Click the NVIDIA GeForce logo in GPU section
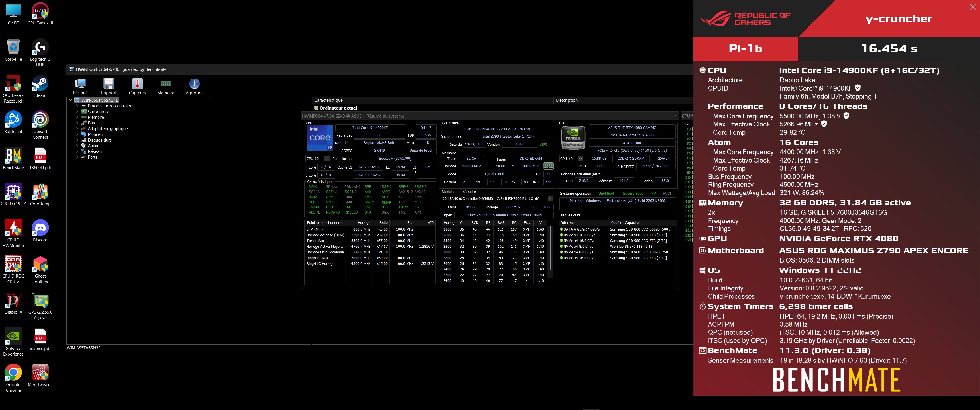Image resolution: width=980 pixels, height=410 pixels. [573, 138]
